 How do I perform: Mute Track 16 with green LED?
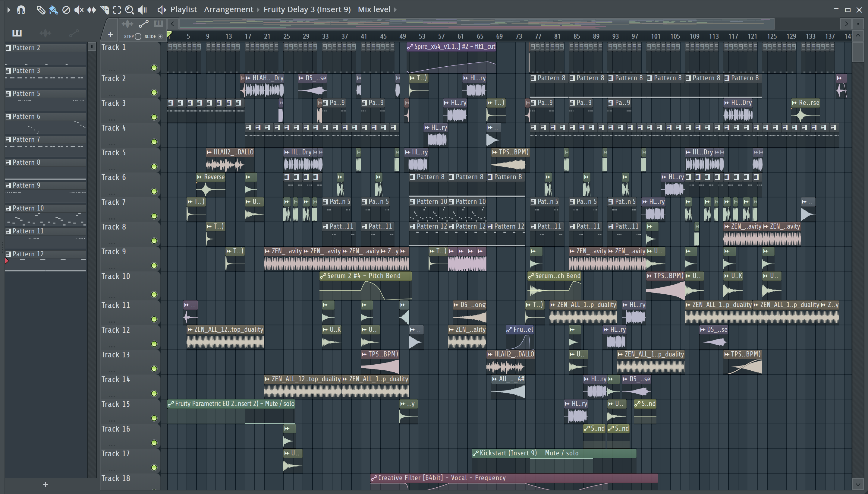[154, 443]
